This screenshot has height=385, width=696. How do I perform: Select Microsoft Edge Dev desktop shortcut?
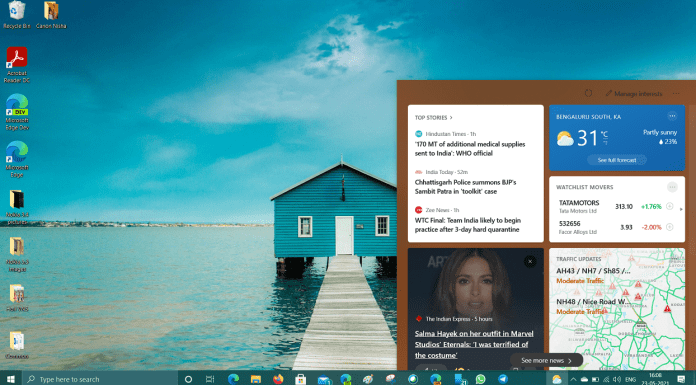point(17,112)
